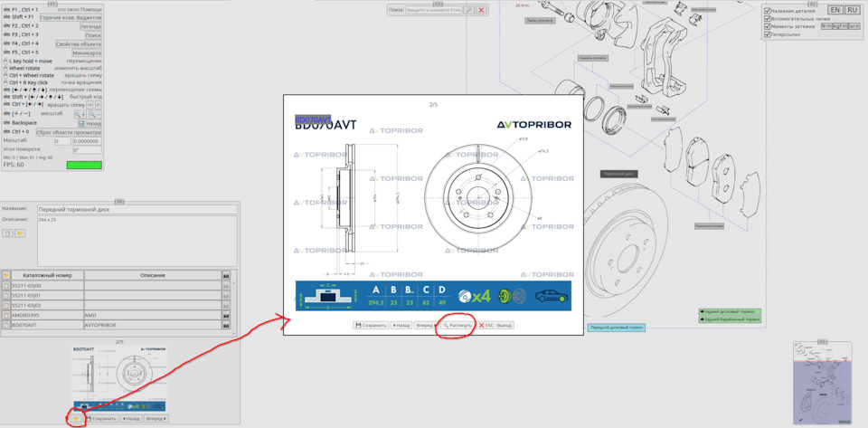The height and width of the screenshot is (428, 868).
Task: Click Назад in the image popup
Action: pyautogui.click(x=401, y=326)
